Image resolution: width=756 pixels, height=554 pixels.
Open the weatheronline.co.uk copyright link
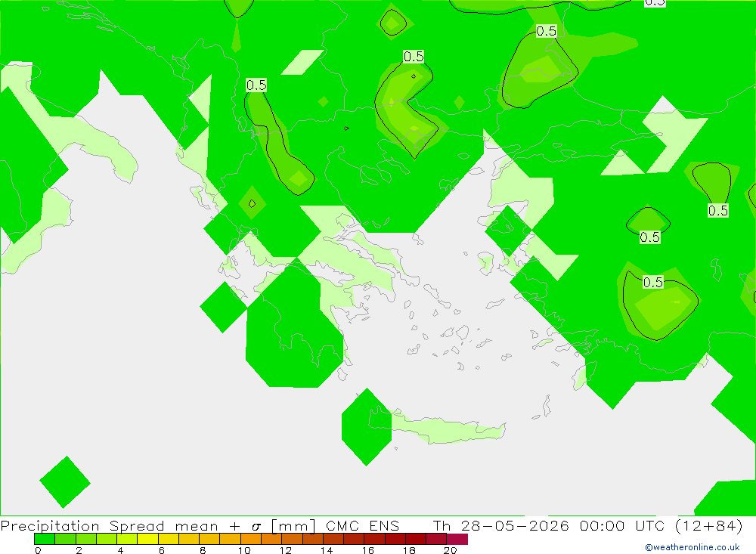tap(692, 547)
